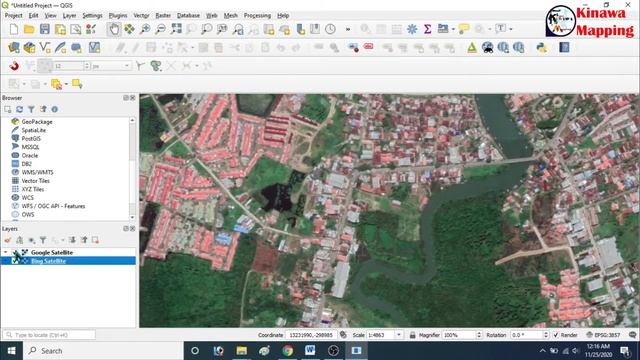Open the Temporal Controller clock icon
Screen dimensions: 640x360
point(330,29)
